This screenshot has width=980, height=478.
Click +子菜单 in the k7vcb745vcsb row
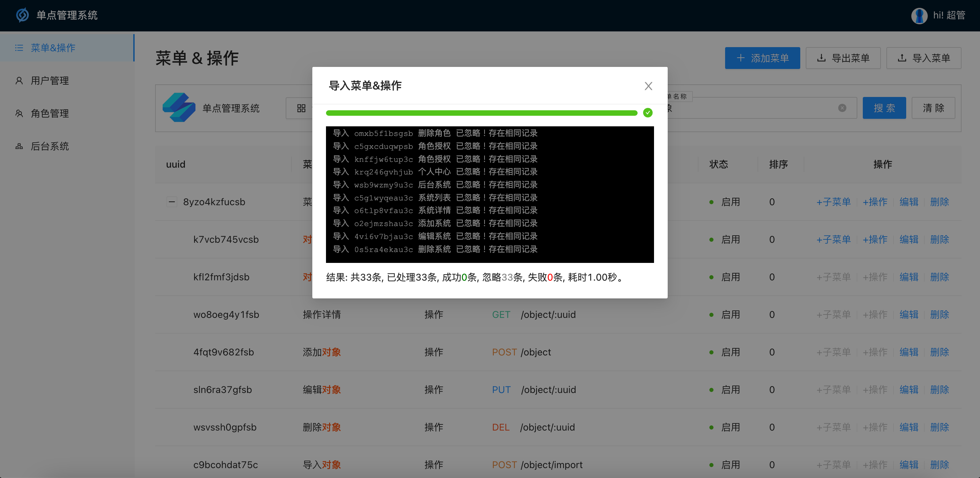833,240
